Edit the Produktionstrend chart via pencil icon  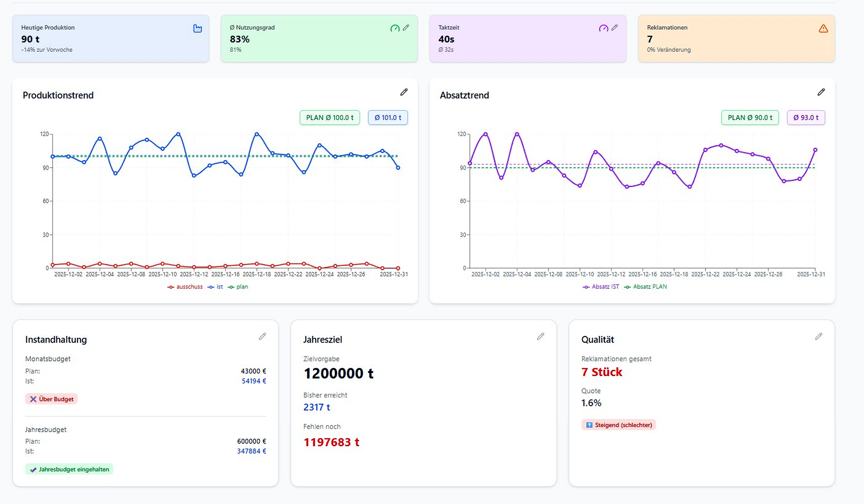point(404,92)
